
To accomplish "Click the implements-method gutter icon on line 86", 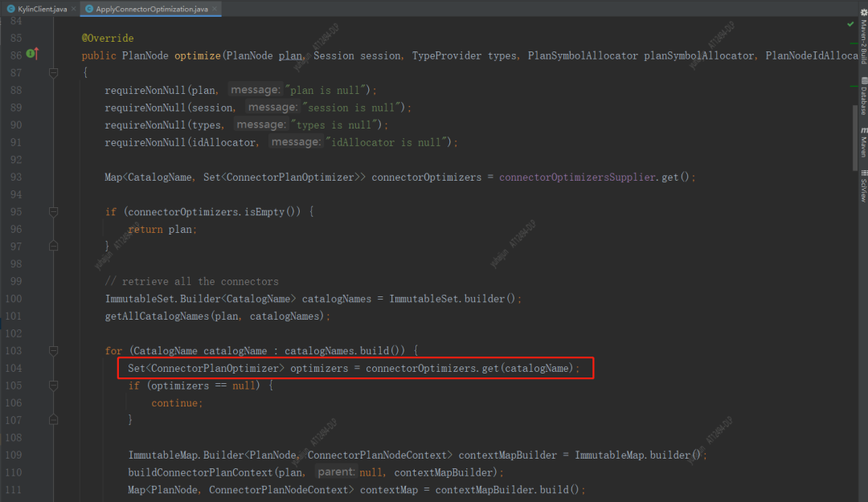I will click(x=31, y=55).
